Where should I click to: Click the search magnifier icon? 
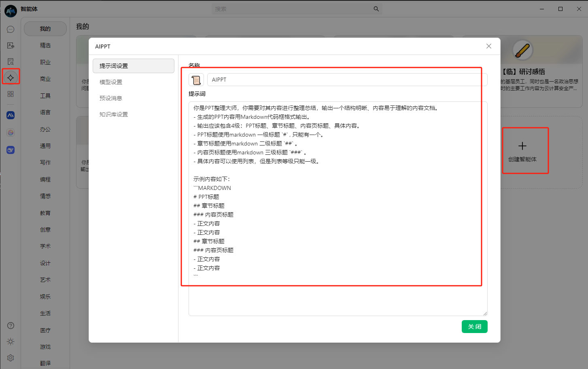(376, 9)
